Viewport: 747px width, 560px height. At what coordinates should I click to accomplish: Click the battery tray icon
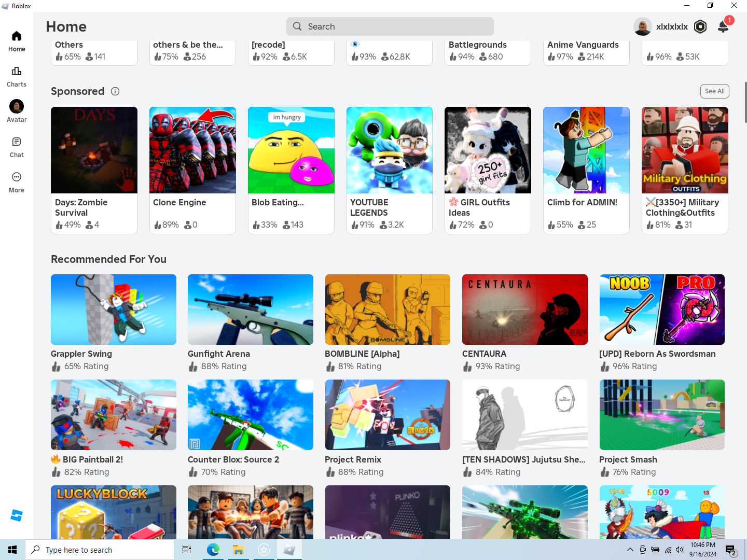[x=655, y=550]
